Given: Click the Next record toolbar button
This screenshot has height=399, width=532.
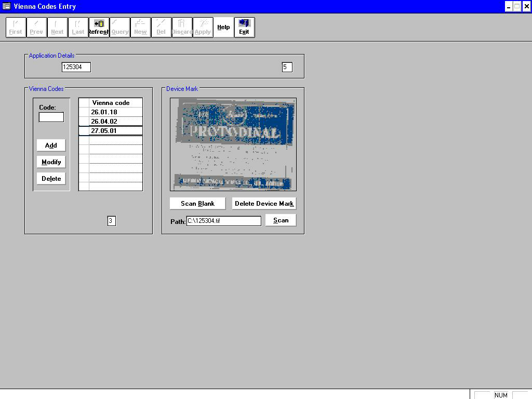Looking at the screenshot, I should pyautogui.click(x=57, y=28).
